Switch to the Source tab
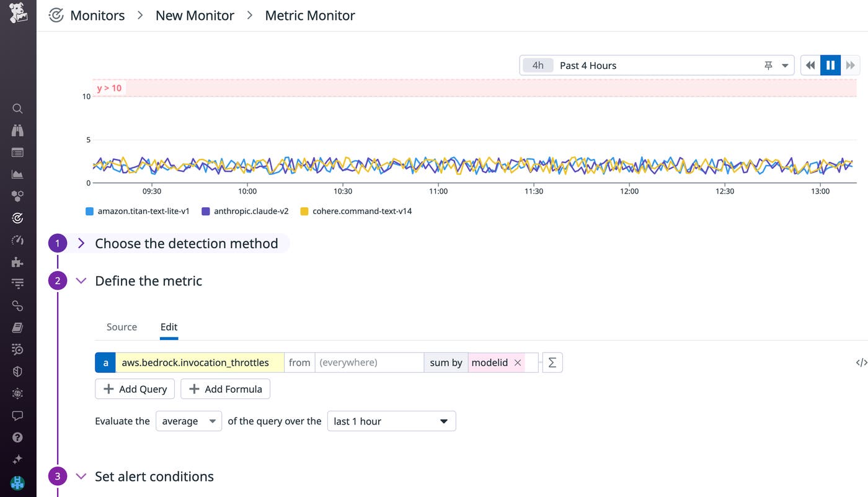The height and width of the screenshot is (497, 868). click(122, 327)
